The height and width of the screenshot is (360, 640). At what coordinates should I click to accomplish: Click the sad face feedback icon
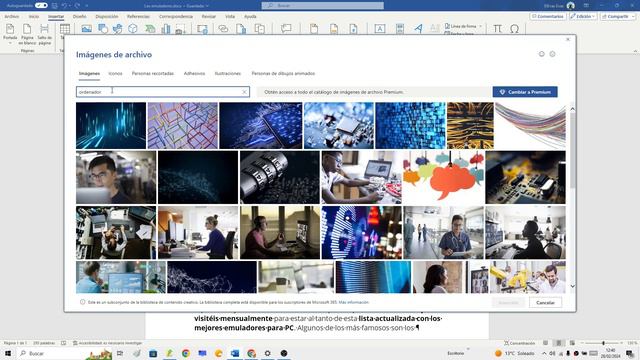pos(552,54)
